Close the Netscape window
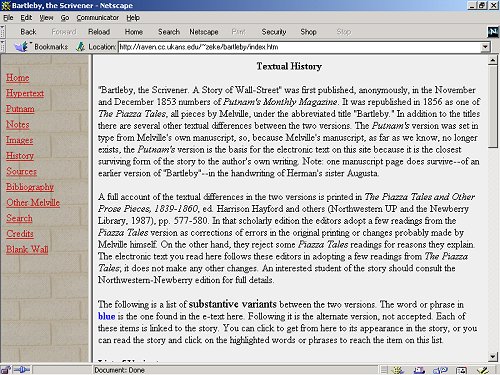Viewport: 500px width, 375px height. click(x=494, y=5)
